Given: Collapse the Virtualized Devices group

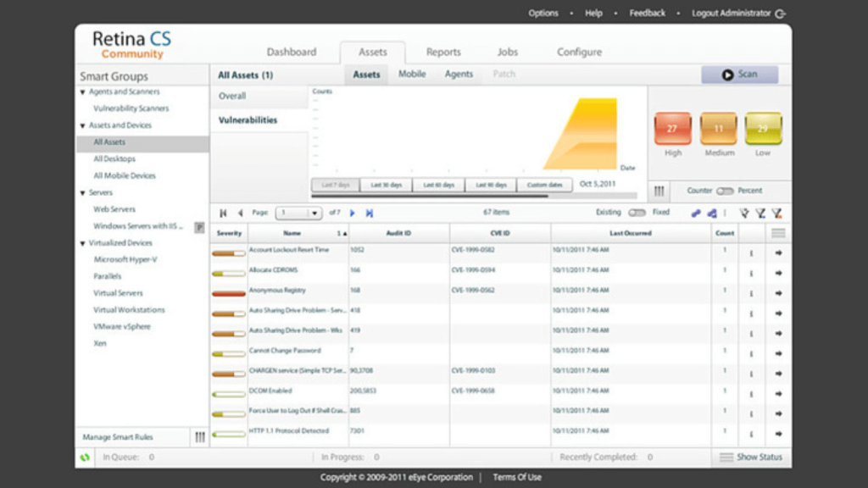Looking at the screenshot, I should pyautogui.click(x=82, y=243).
